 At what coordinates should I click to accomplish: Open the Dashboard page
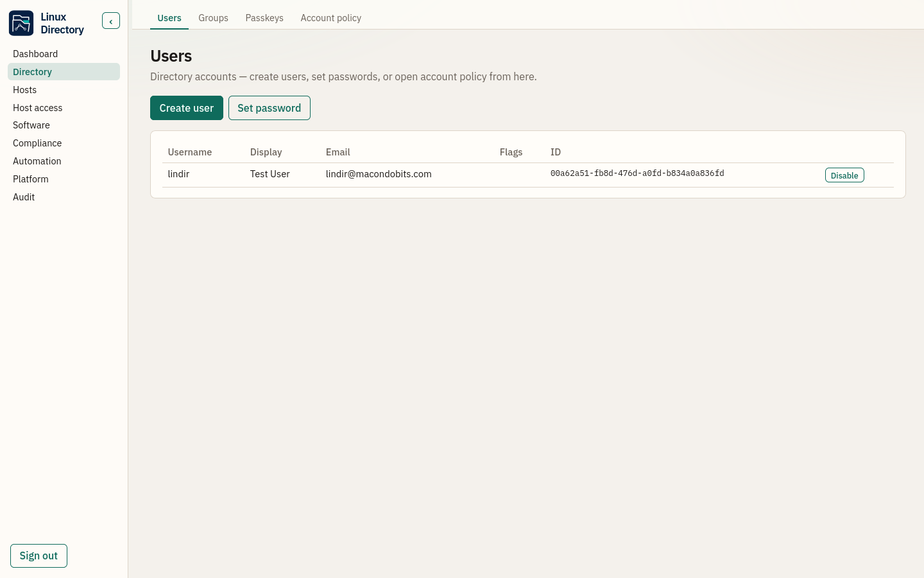[64, 54]
